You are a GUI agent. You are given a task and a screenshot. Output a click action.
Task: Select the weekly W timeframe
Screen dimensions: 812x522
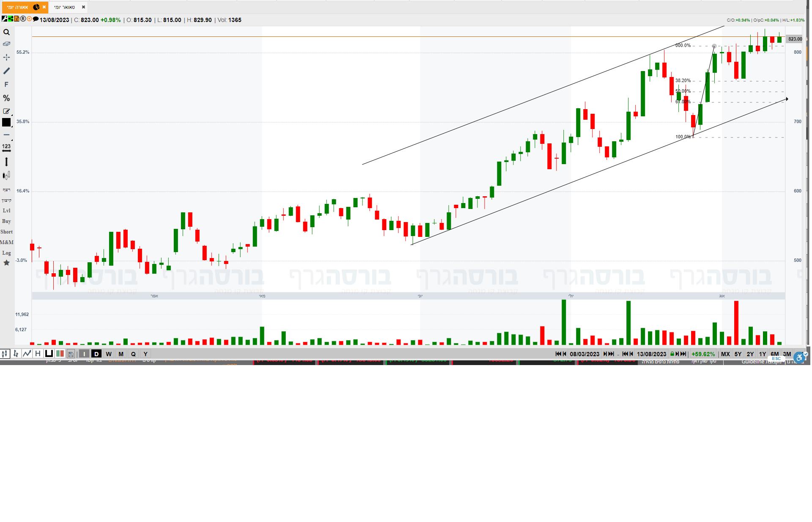pos(109,354)
